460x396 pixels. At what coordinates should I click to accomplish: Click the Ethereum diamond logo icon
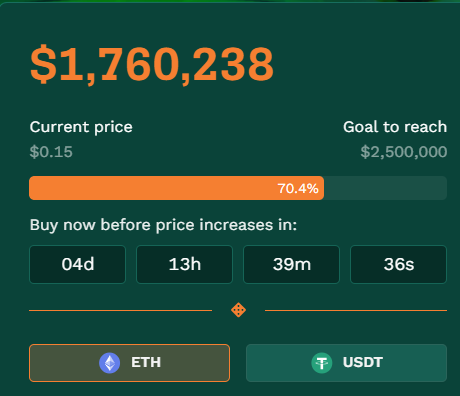click(x=109, y=363)
